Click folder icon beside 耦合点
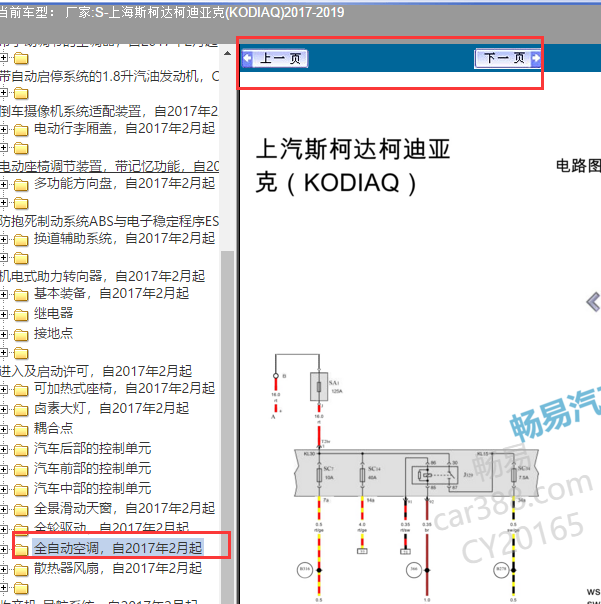Viewport: 601px width, 604px height. pos(21,430)
